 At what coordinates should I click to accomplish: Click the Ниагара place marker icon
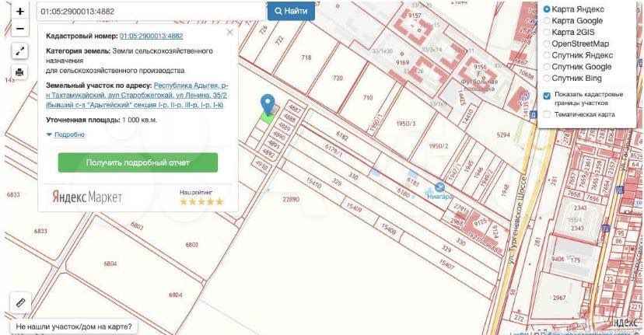coord(439,187)
